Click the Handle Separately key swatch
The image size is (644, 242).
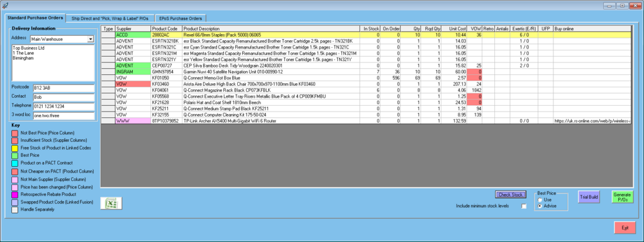(x=15, y=209)
